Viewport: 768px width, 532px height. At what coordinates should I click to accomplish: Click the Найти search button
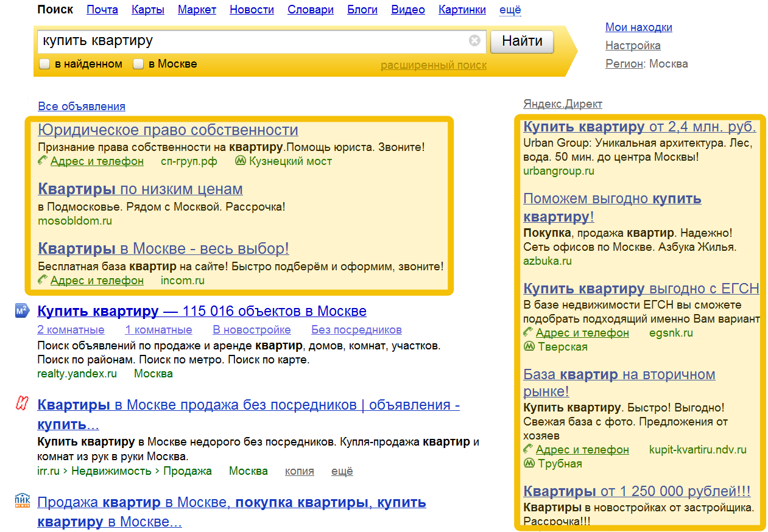(522, 41)
